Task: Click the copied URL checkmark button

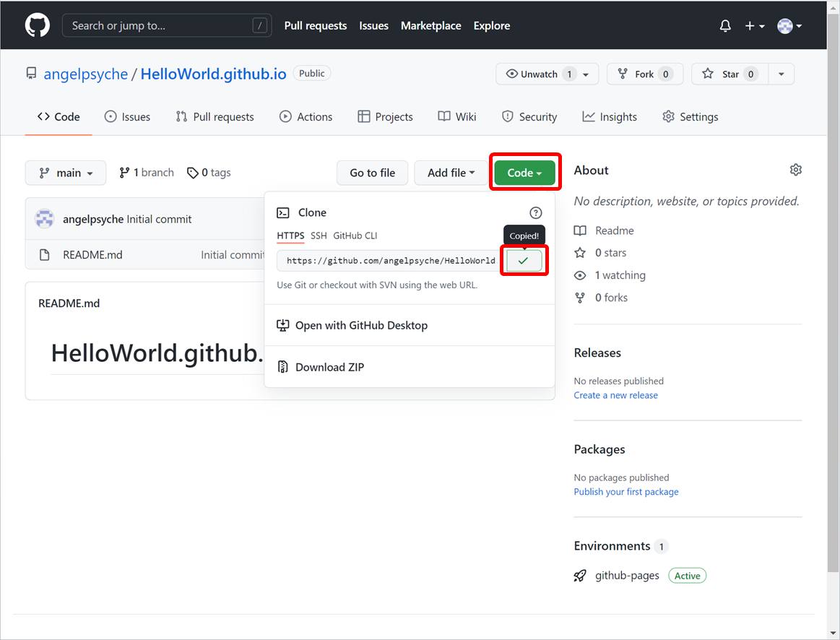Action: [524, 261]
